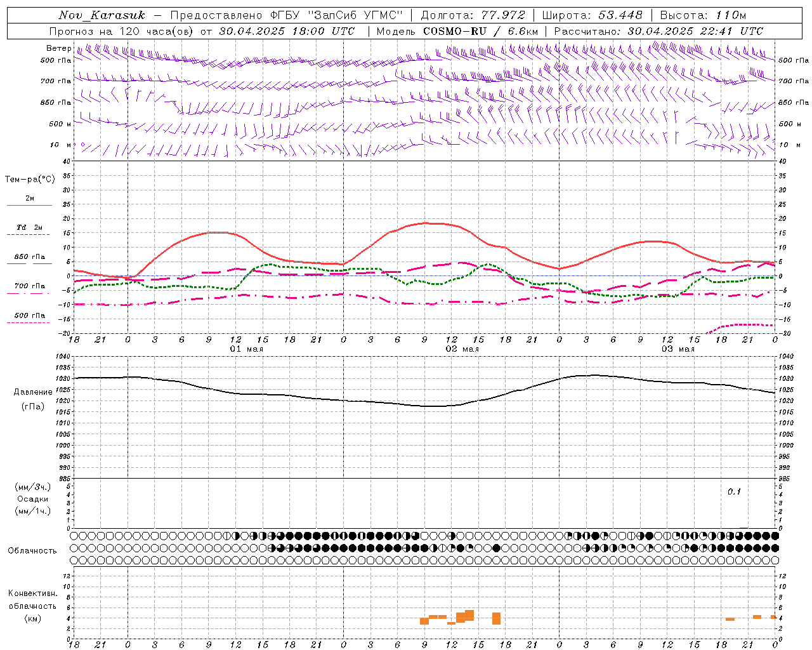Click the 700 гПа temperature legend entry

[x=29, y=286]
